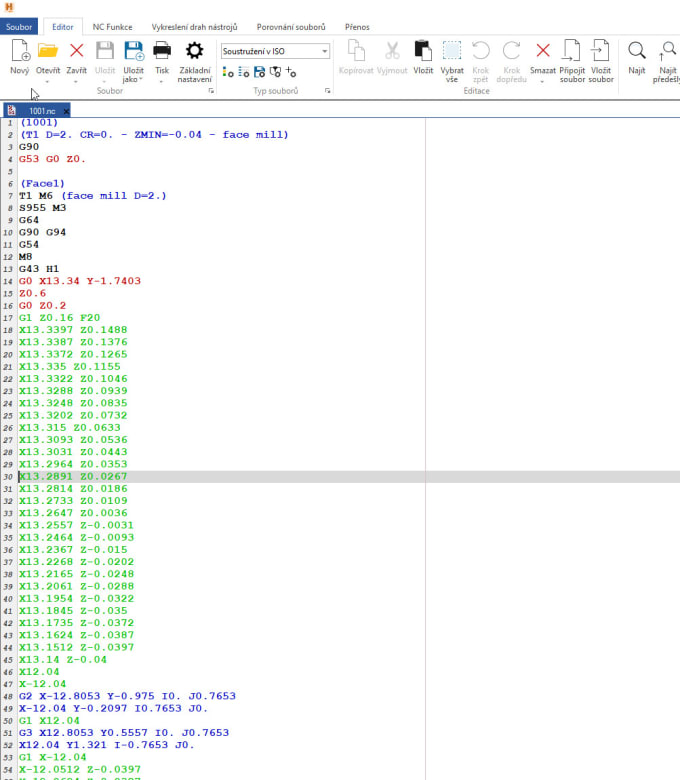680x780 pixels.
Task: Click the plus-gear add file type icon
Action: (x=291, y=72)
